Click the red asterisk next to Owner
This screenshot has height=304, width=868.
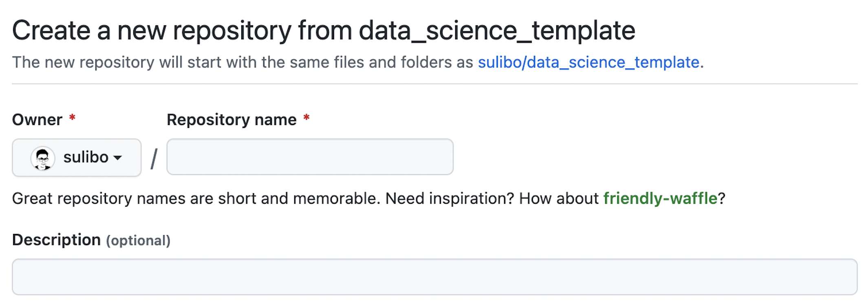coord(72,118)
